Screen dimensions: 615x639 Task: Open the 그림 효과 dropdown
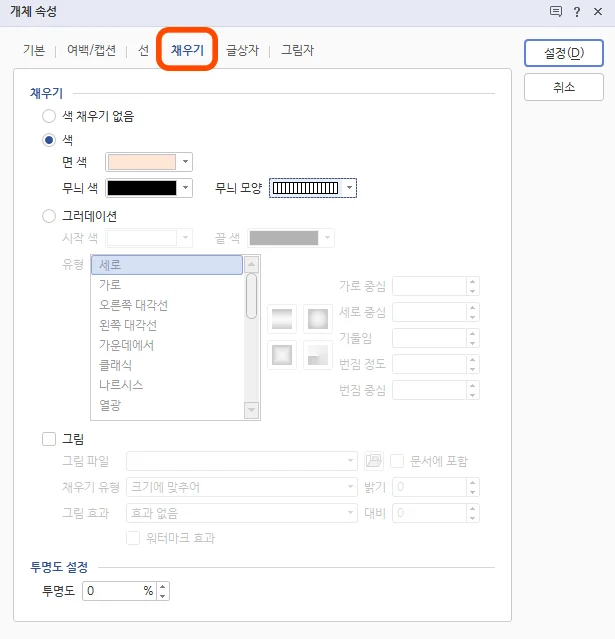click(242, 513)
